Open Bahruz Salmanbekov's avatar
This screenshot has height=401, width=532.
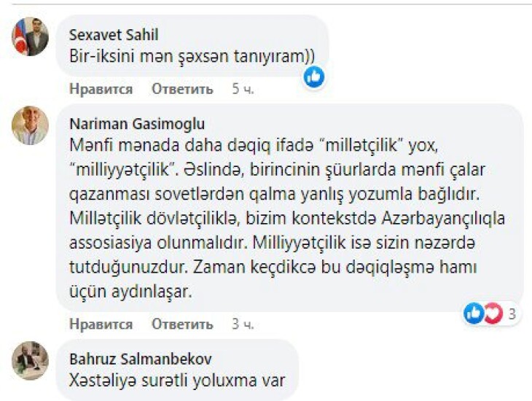30,361
